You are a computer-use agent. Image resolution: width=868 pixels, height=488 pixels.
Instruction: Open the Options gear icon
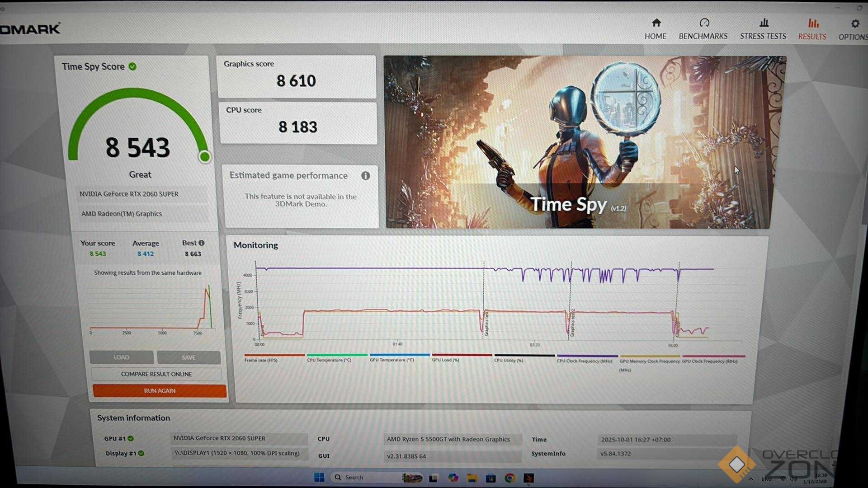854,23
